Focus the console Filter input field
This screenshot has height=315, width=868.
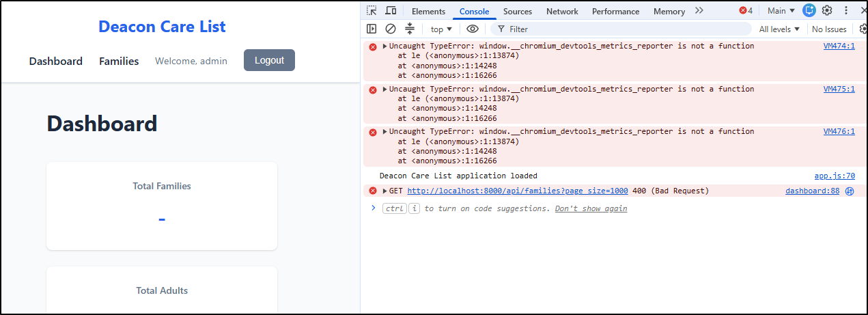click(x=621, y=29)
